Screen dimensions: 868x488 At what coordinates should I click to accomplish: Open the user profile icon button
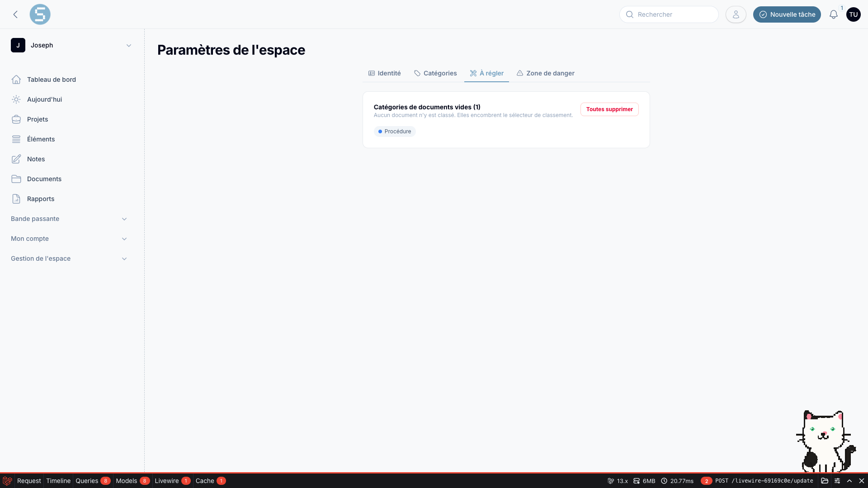pyautogui.click(x=736, y=14)
